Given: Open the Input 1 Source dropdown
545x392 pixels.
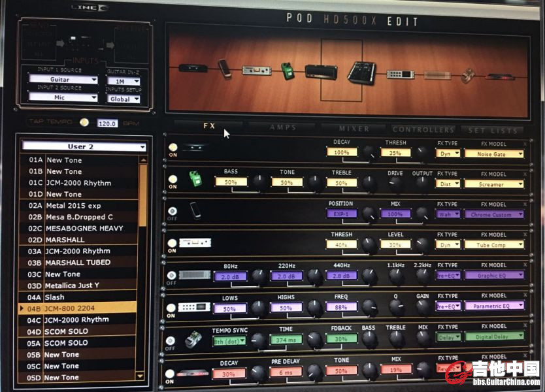Looking at the screenshot, I should click(63, 79).
